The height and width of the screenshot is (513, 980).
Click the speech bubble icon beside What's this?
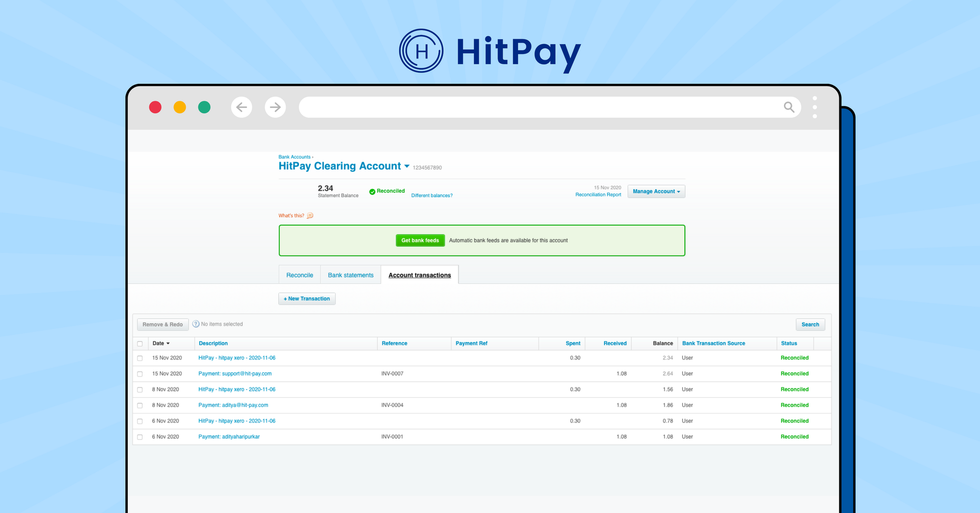pos(310,216)
